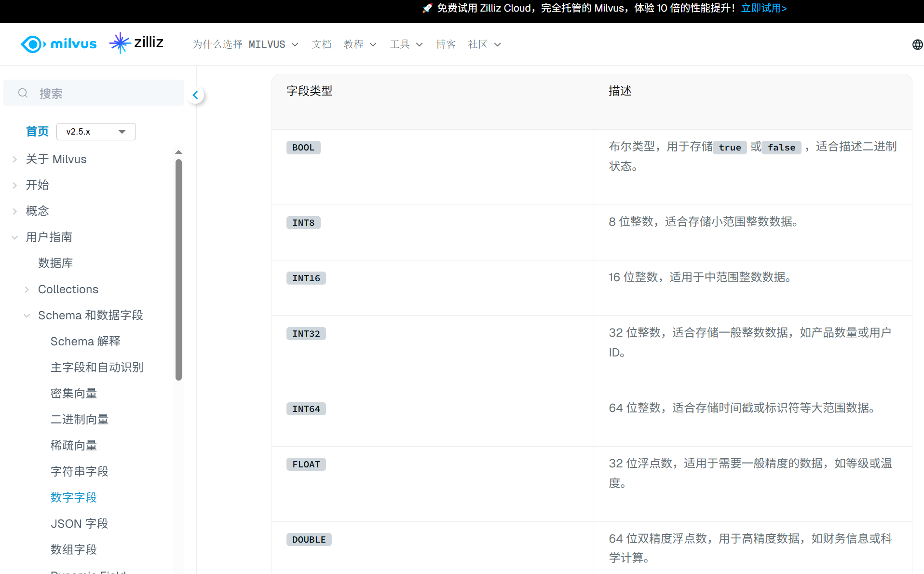Collapse sidebar with the blue arrow button
Image resolution: width=924 pixels, height=574 pixels.
pyautogui.click(x=195, y=95)
